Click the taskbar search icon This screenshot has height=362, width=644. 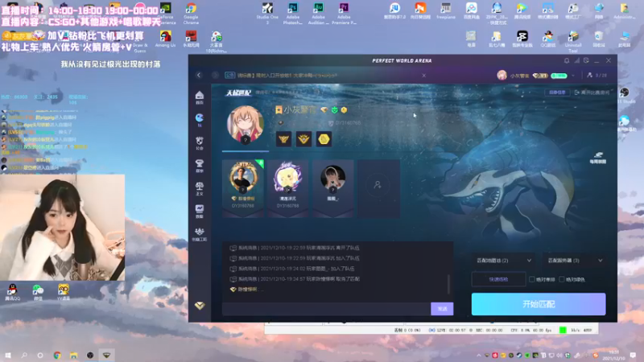[x=24, y=355]
